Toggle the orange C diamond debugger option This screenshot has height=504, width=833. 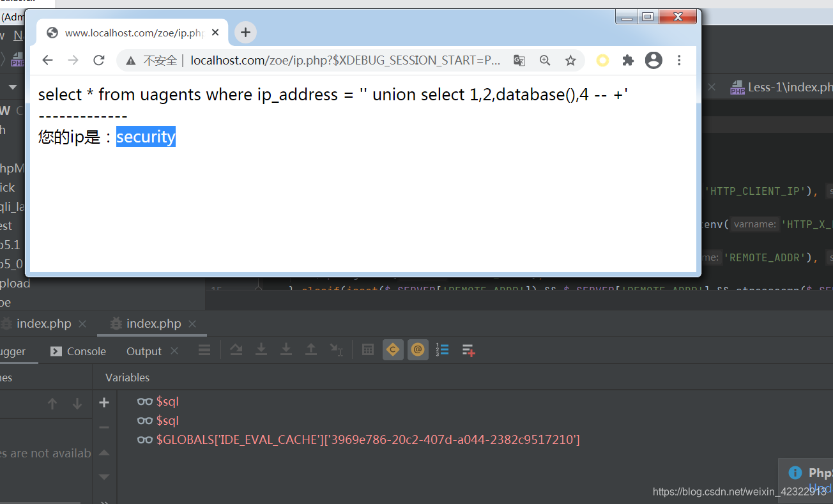393,349
